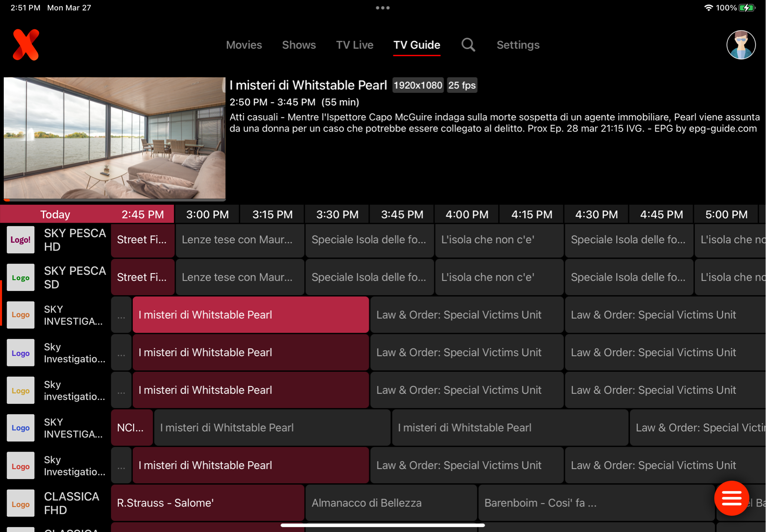Open the currently playing program preview thumbnail
766x532 pixels.
pyautogui.click(x=114, y=138)
